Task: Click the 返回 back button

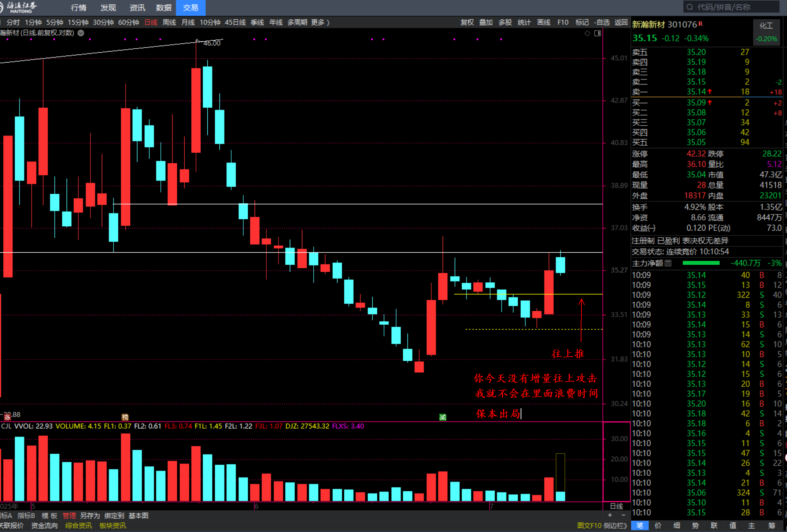Action: pos(621,23)
